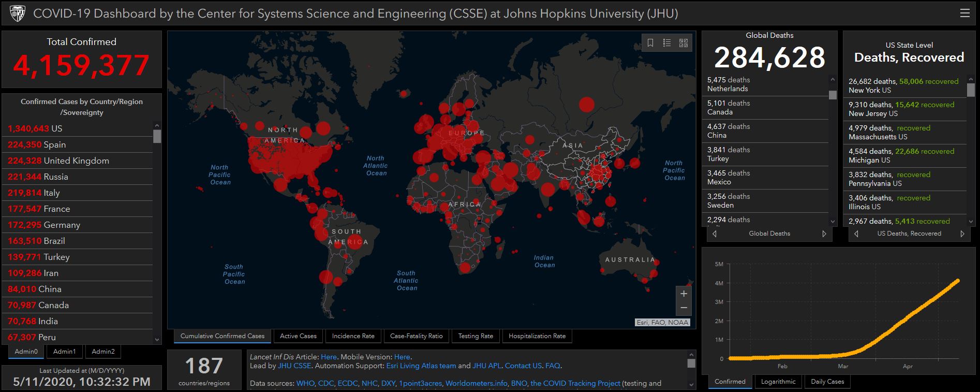The height and width of the screenshot is (392, 980).
Task: Show the Daily Cases chart tab
Action: (x=827, y=382)
